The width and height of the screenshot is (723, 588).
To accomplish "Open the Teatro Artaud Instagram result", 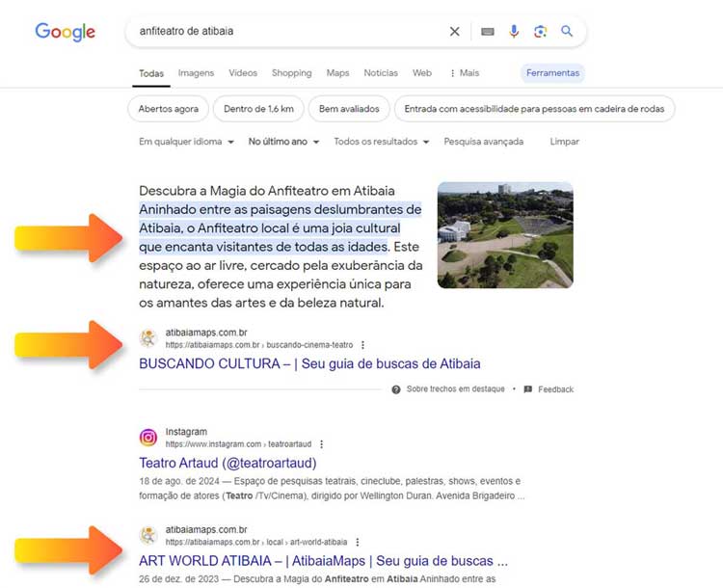I will coord(228,463).
